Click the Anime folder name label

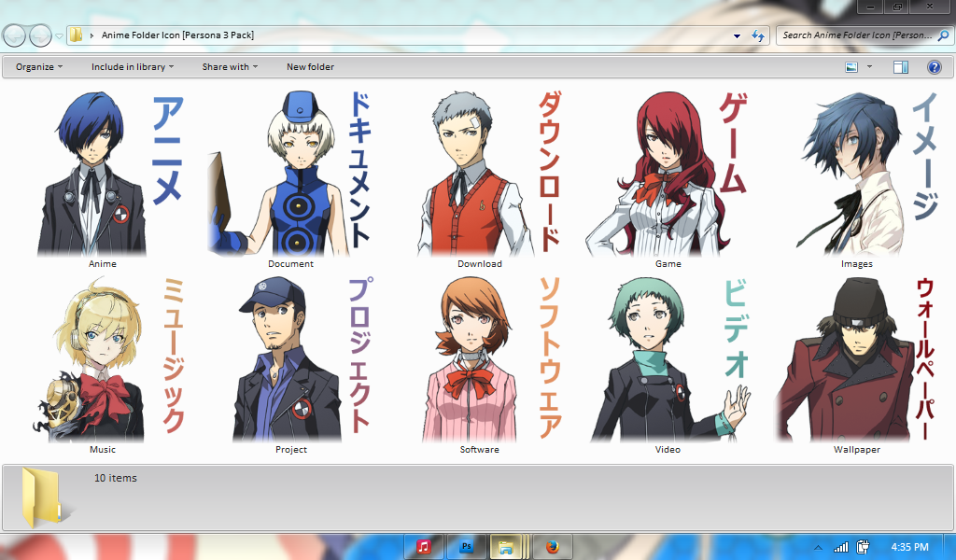103,264
